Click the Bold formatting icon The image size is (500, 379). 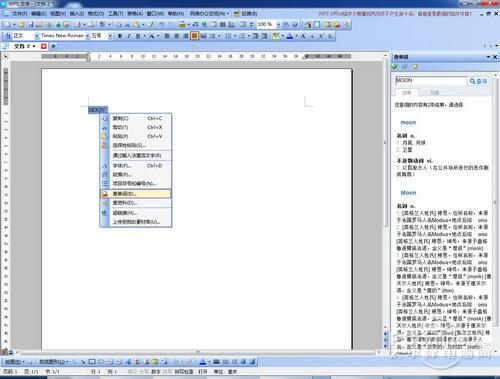pyautogui.click(x=120, y=36)
